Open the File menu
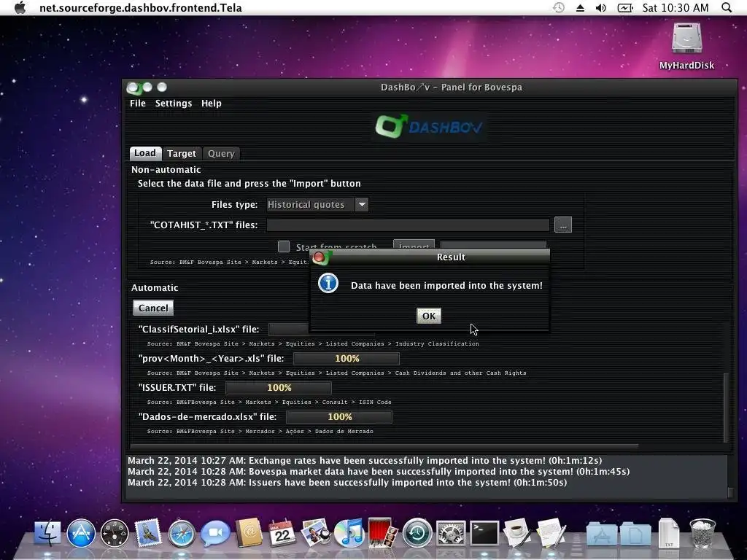Image resolution: width=747 pixels, height=560 pixels. tap(138, 104)
